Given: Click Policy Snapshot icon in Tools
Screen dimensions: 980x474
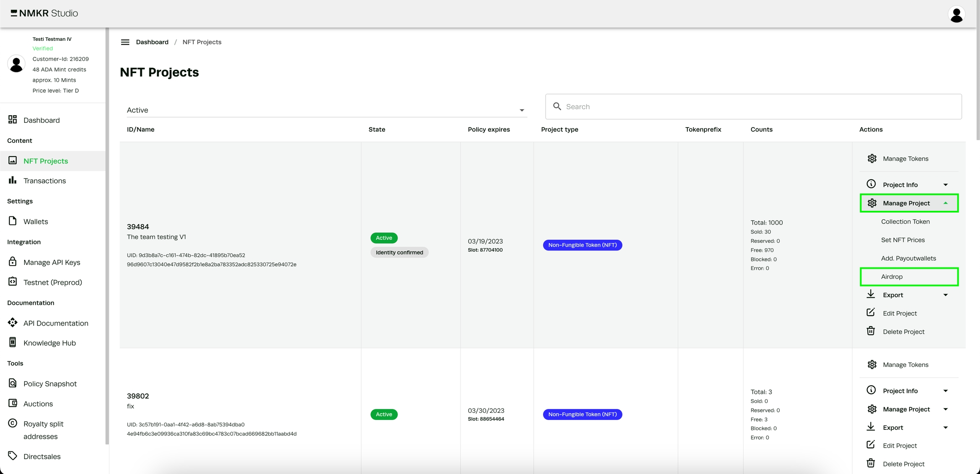Looking at the screenshot, I should [x=13, y=383].
